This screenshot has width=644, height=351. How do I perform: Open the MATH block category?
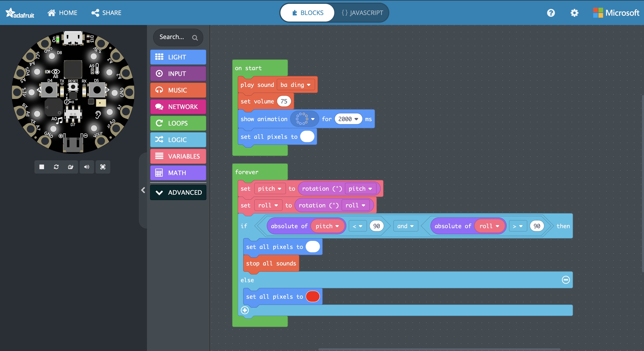(178, 173)
